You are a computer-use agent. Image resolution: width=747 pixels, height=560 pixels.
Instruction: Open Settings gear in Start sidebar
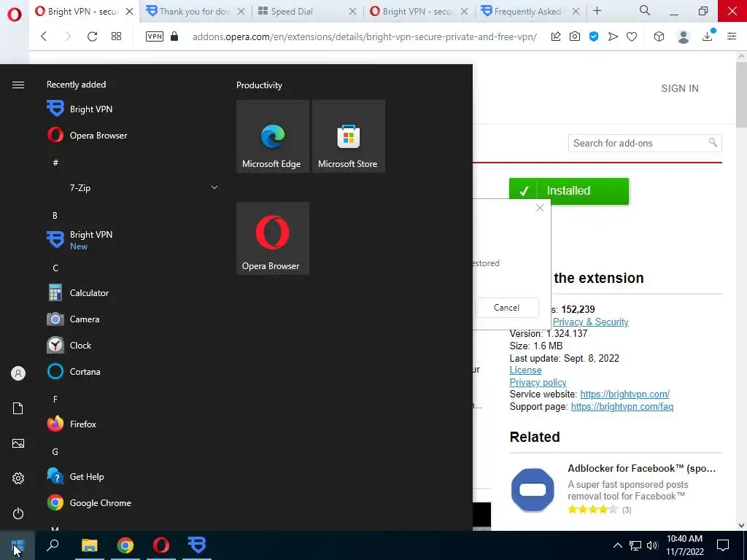(x=18, y=478)
